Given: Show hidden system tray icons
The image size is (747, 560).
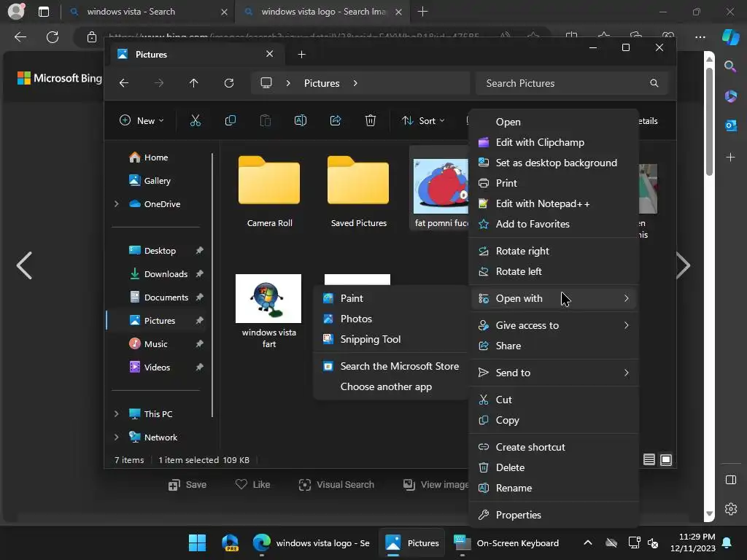Looking at the screenshot, I should [588, 542].
